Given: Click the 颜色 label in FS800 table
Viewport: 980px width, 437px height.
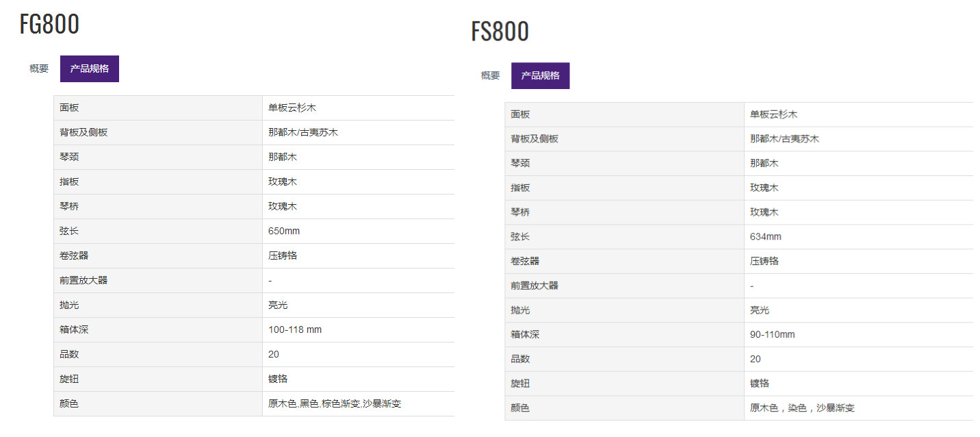Looking at the screenshot, I should point(520,408).
